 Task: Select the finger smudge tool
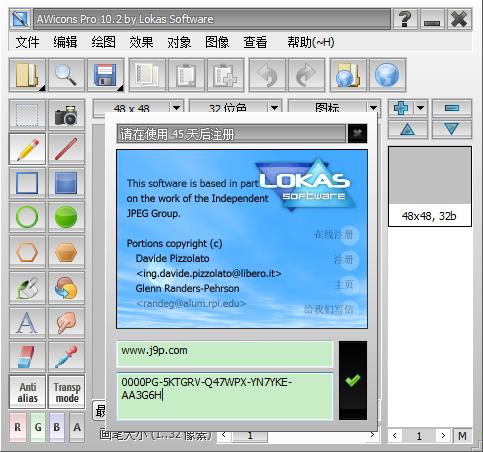pyautogui.click(x=66, y=323)
